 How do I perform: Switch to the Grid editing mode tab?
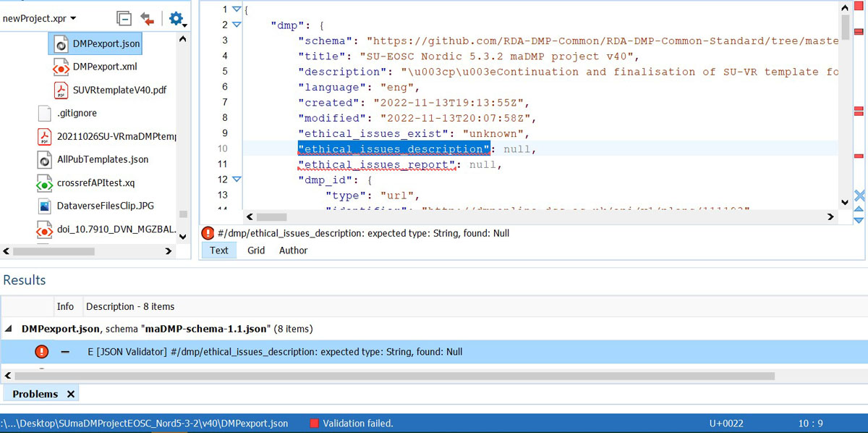tap(256, 251)
